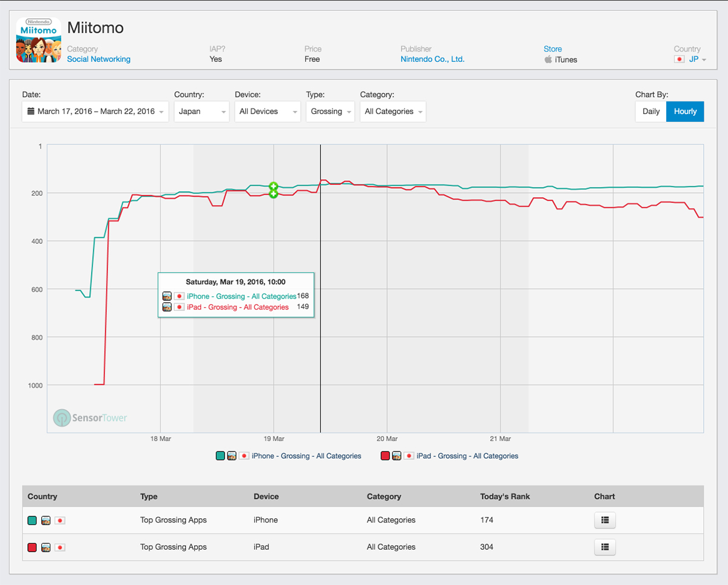The image size is (728, 585).
Task: Click Miitomo icon in tooltip iPad row
Action: tap(167, 307)
